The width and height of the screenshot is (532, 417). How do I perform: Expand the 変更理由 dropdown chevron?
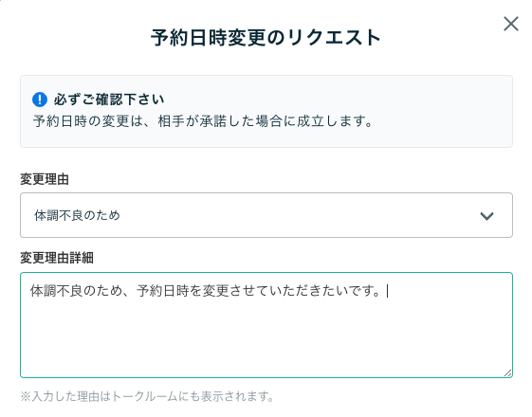coord(486,216)
